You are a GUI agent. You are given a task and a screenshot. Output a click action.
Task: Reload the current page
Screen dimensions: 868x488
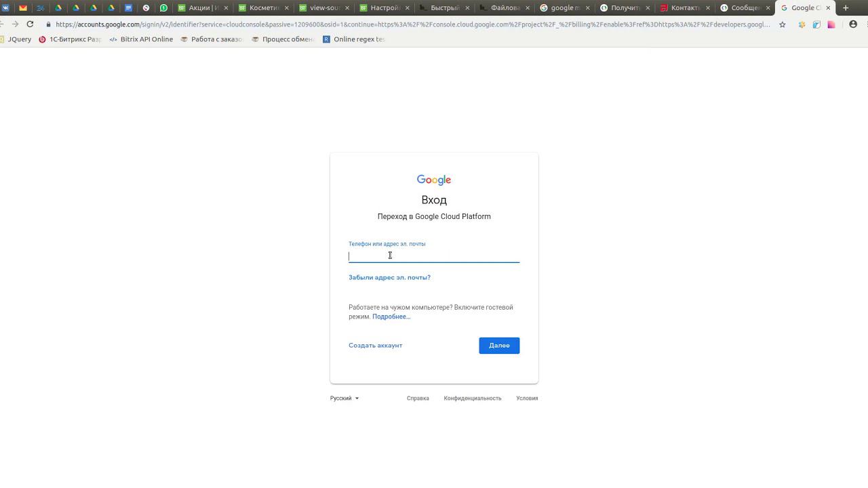(x=30, y=24)
